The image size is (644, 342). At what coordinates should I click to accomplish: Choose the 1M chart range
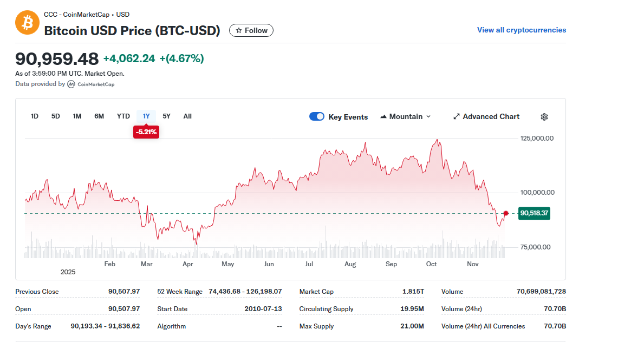point(77,116)
